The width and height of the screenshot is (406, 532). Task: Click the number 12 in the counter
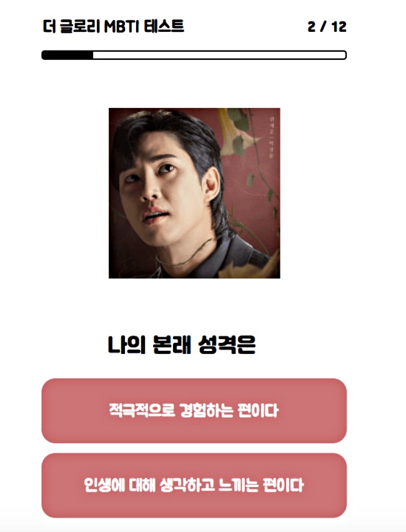pos(339,27)
